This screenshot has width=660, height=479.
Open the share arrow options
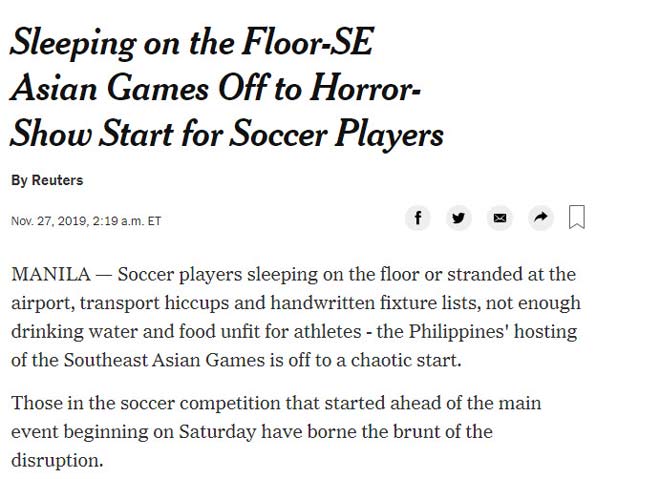(x=540, y=218)
